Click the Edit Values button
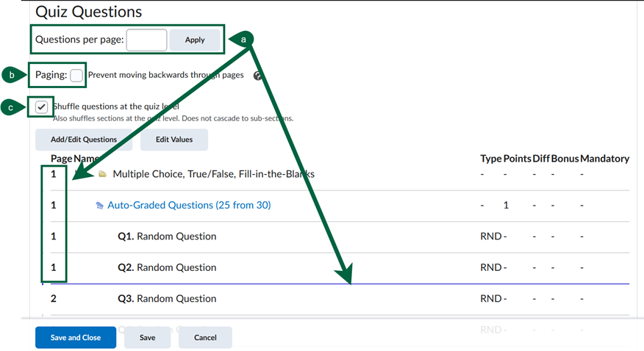 point(173,140)
